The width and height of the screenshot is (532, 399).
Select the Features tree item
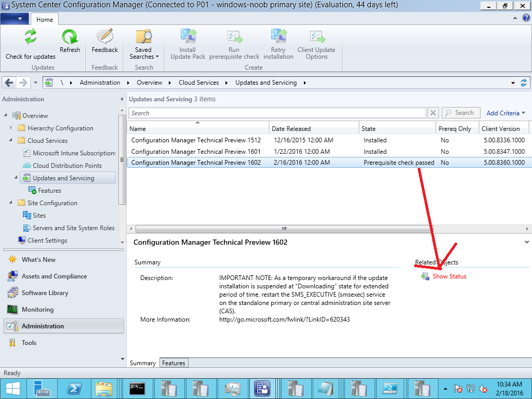click(x=45, y=190)
